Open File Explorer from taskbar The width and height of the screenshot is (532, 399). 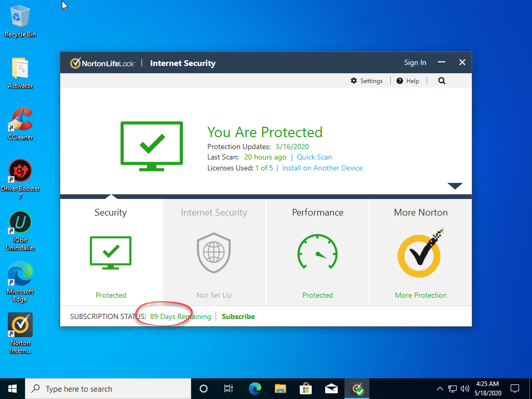click(280, 389)
